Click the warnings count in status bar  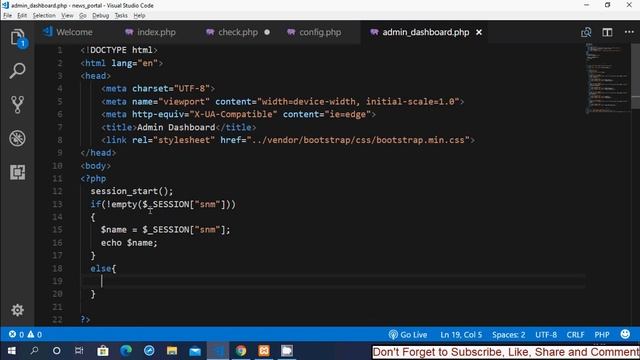pos(35,335)
